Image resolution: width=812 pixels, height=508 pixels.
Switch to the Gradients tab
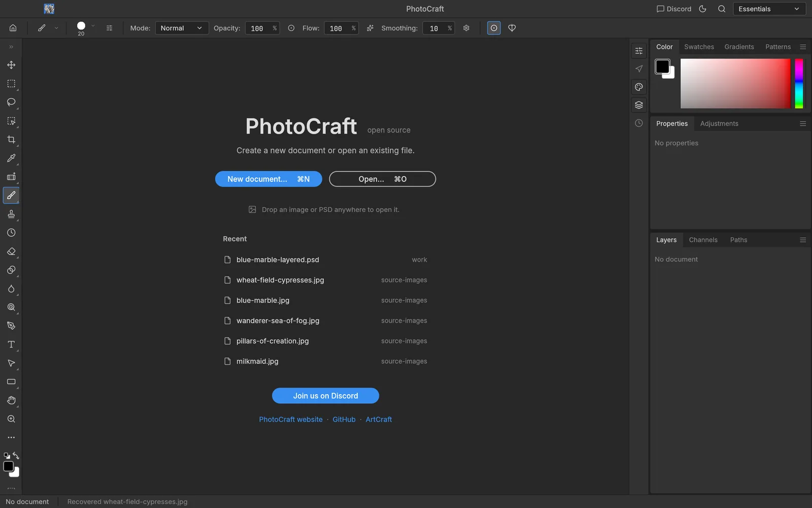click(739, 47)
